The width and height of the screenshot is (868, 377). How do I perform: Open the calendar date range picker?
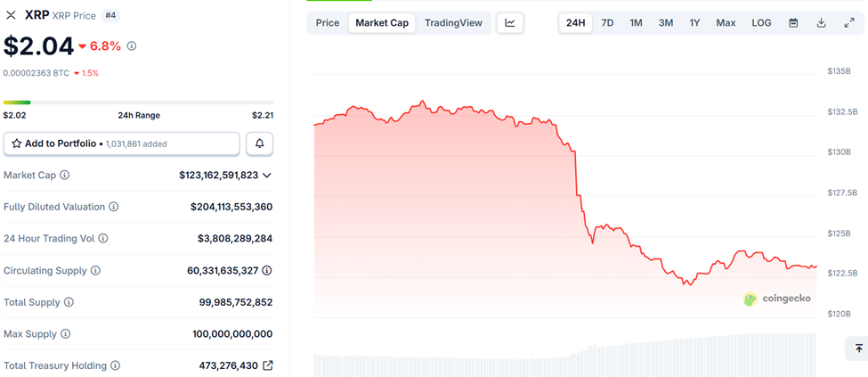tap(793, 23)
